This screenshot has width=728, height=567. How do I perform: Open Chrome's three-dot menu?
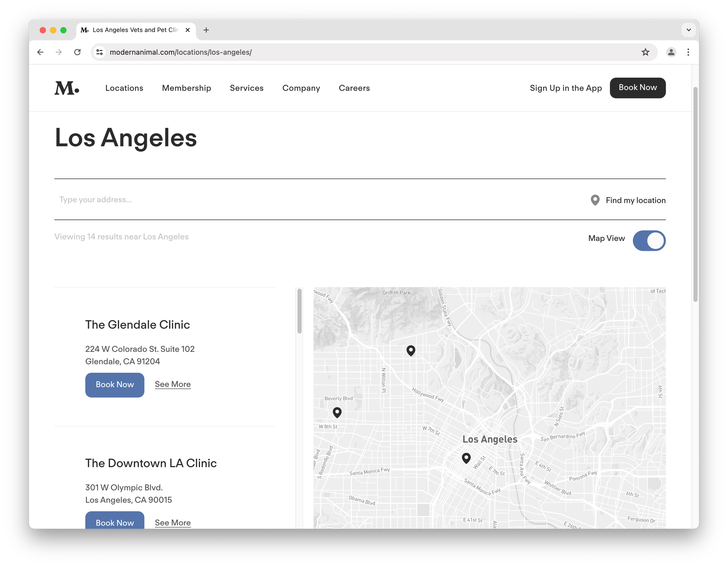pos(688,52)
